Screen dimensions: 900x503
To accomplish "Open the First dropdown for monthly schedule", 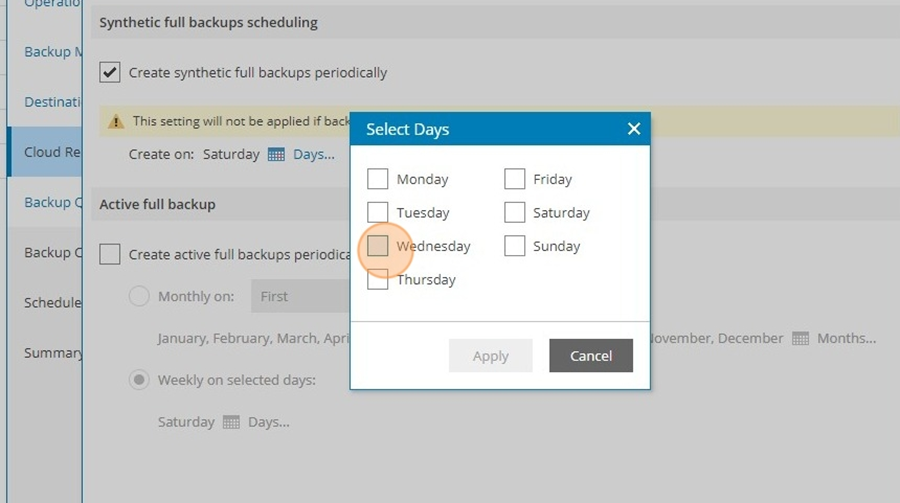I will point(300,296).
